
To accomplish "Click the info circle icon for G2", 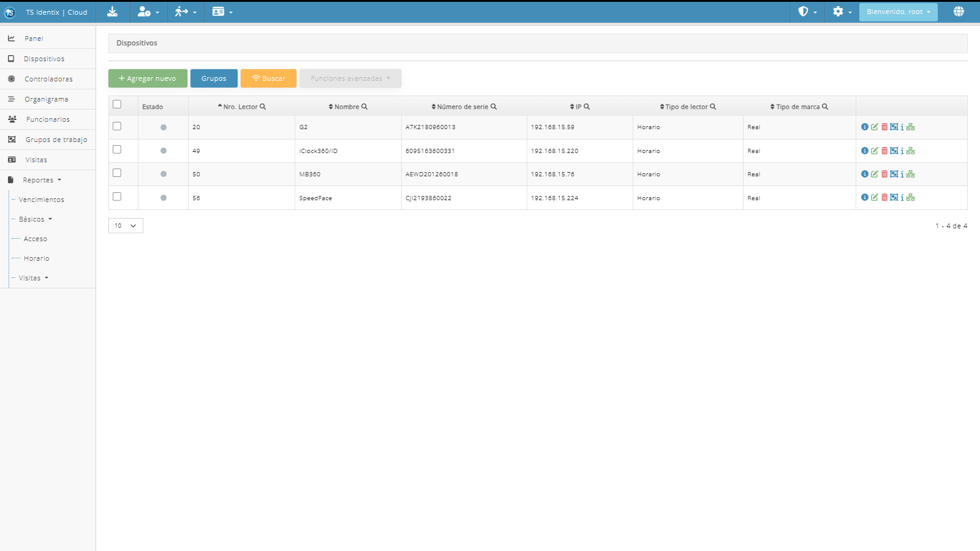I will pyautogui.click(x=865, y=127).
